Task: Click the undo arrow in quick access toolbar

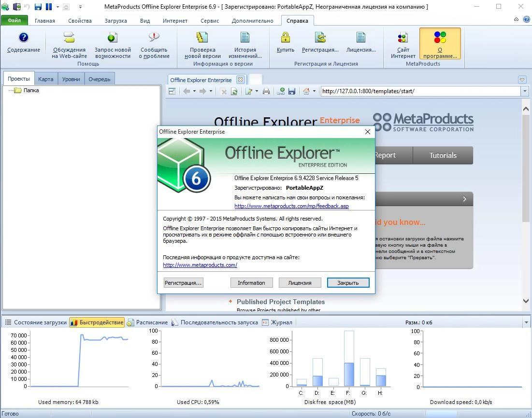Action: [27, 6]
